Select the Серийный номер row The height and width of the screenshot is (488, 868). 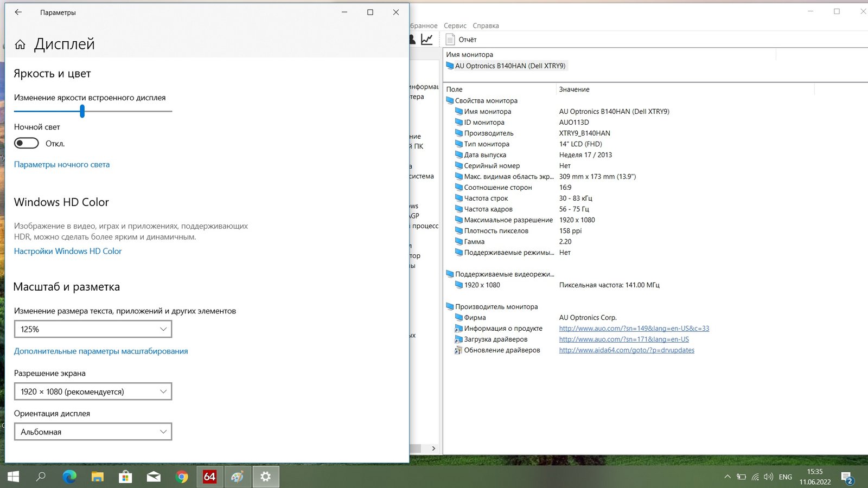487,165
